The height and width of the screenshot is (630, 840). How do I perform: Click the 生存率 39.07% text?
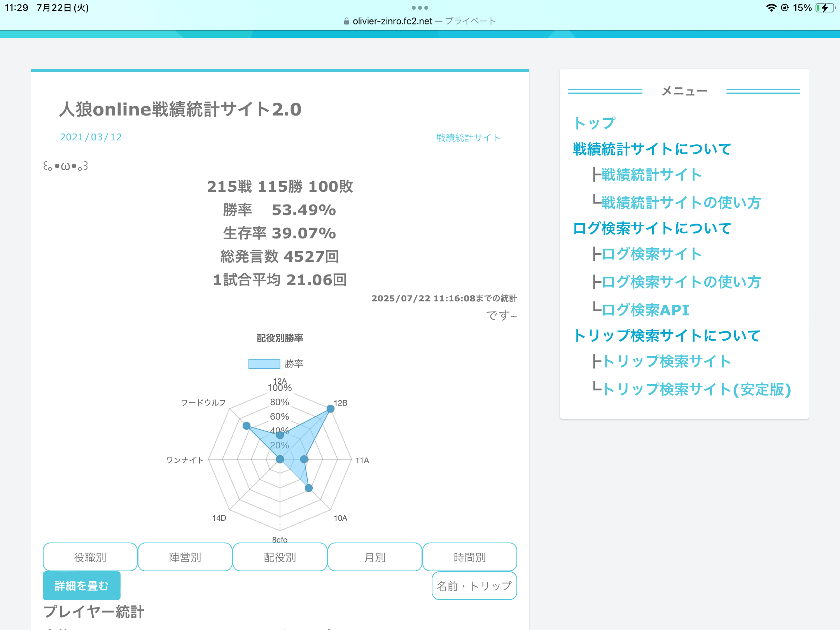280,233
